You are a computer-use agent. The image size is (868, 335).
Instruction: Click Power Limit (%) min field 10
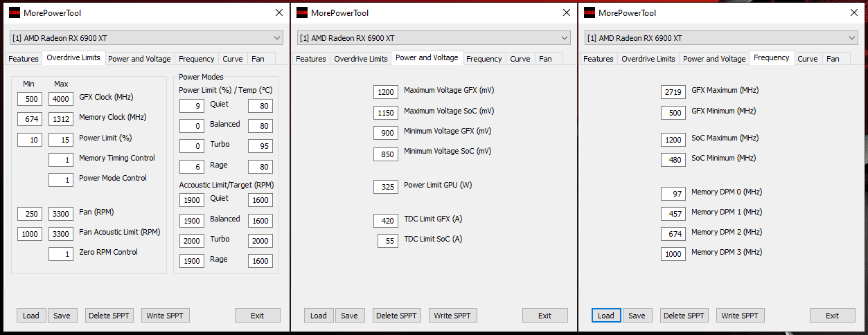(x=30, y=139)
